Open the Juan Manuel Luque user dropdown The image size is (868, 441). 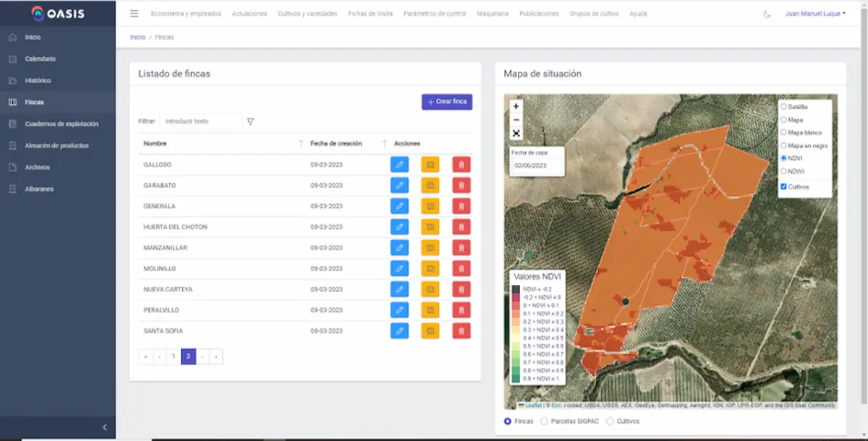coord(815,14)
